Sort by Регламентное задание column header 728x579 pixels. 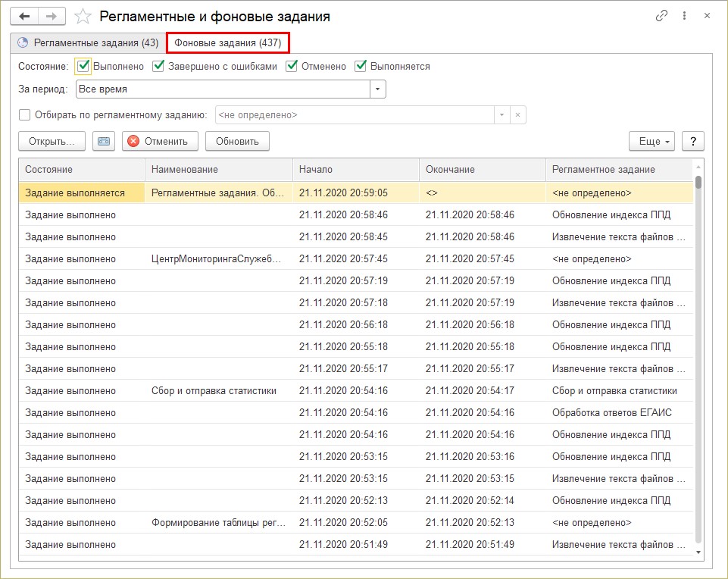click(620, 170)
